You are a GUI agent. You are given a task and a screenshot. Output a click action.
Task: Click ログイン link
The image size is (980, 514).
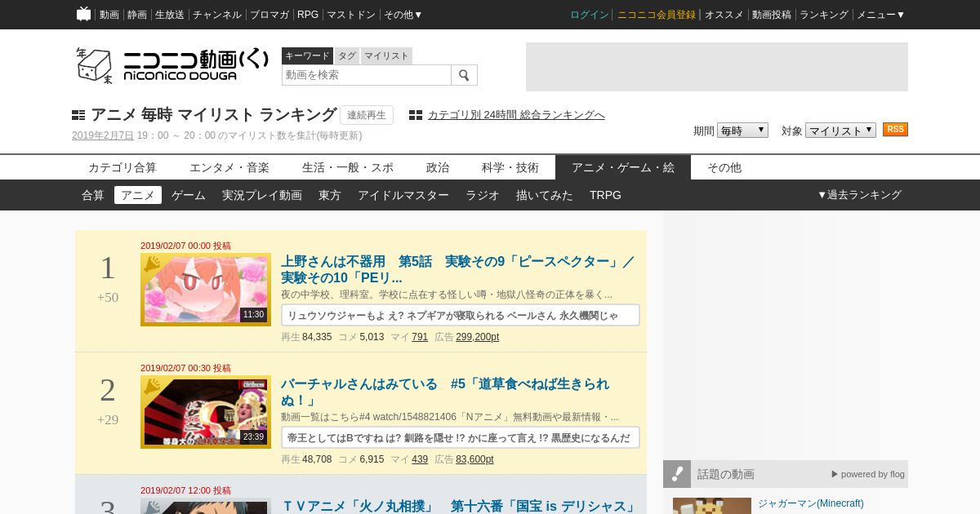click(x=590, y=15)
